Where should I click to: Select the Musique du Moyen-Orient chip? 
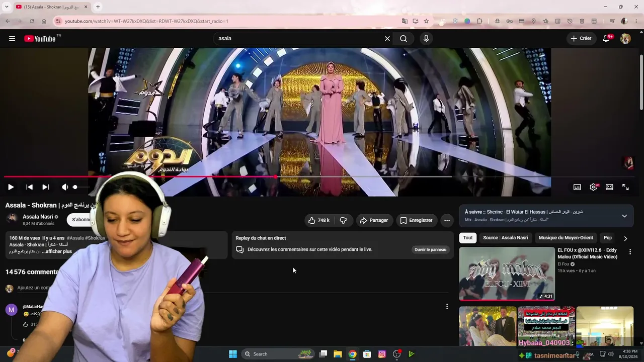(566, 238)
